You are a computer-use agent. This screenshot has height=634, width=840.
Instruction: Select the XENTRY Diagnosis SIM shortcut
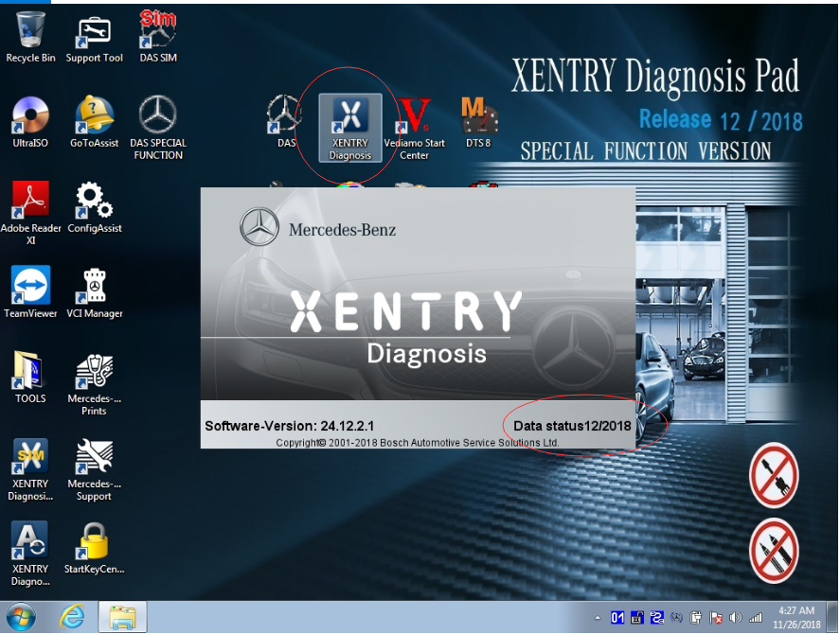pyautogui.click(x=30, y=469)
